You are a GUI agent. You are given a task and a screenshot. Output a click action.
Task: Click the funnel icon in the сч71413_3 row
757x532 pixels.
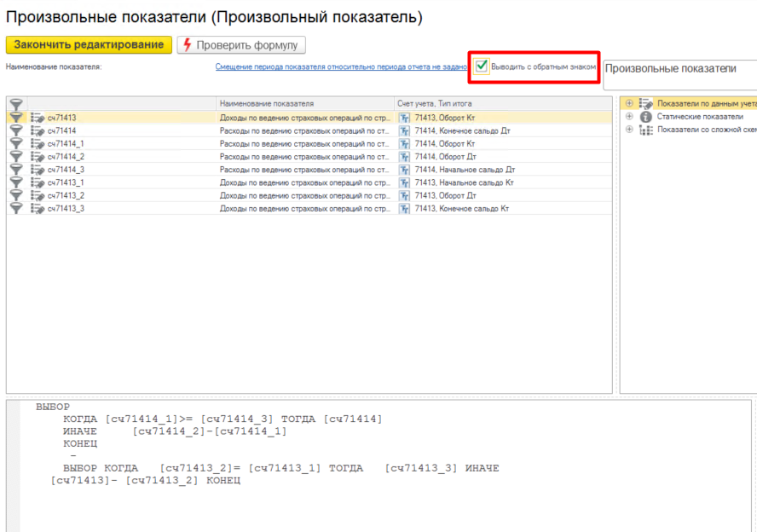15,208
